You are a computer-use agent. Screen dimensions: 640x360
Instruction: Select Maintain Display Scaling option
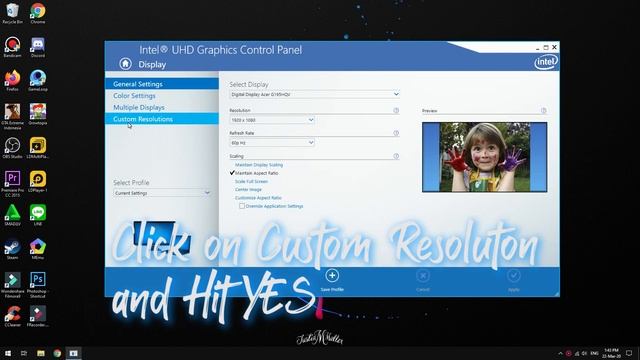tap(259, 165)
